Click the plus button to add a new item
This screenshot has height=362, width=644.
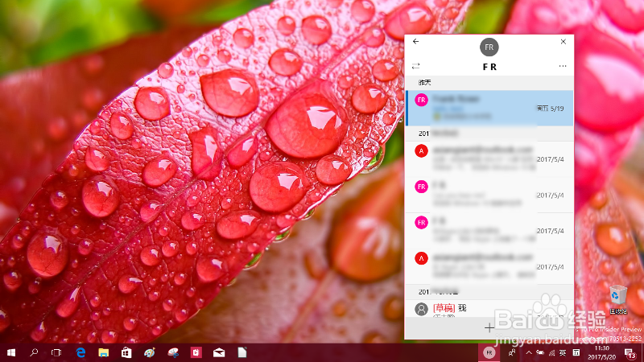coord(489,327)
